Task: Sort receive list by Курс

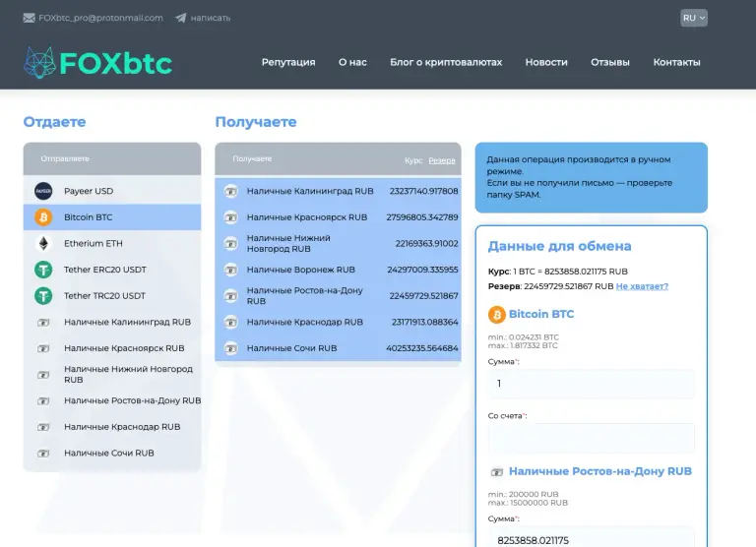Action: click(413, 160)
